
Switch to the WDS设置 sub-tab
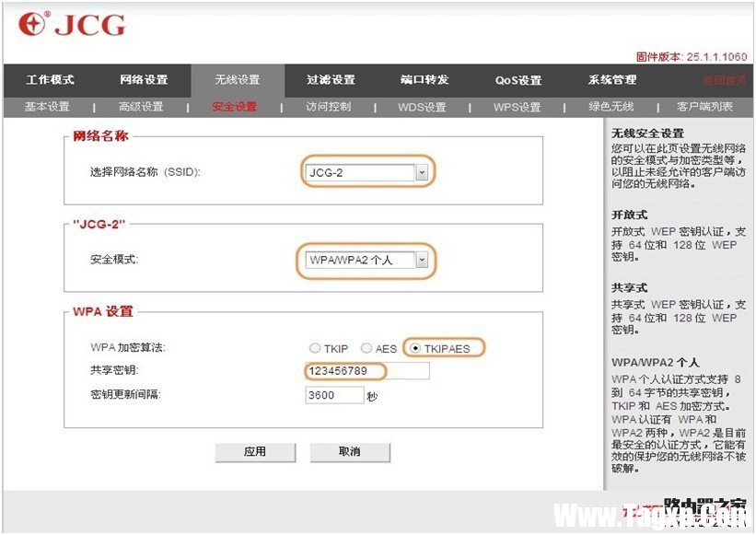pyautogui.click(x=422, y=107)
